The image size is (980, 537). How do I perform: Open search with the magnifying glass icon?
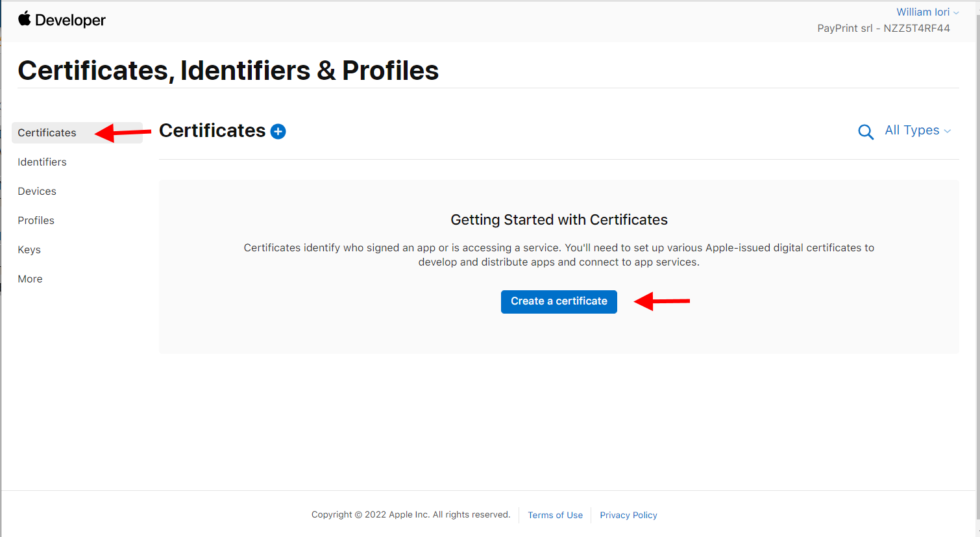tap(865, 132)
